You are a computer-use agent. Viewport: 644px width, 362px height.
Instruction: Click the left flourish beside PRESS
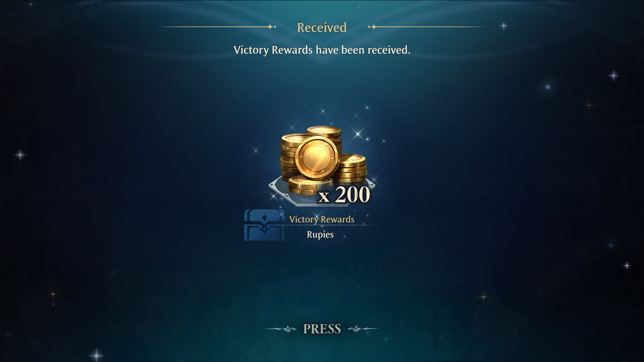pos(281,329)
